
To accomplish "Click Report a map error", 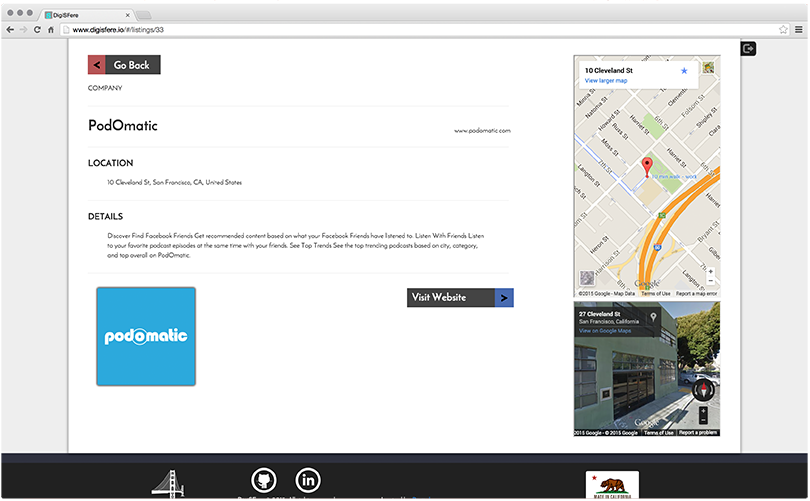I will click(x=696, y=293).
